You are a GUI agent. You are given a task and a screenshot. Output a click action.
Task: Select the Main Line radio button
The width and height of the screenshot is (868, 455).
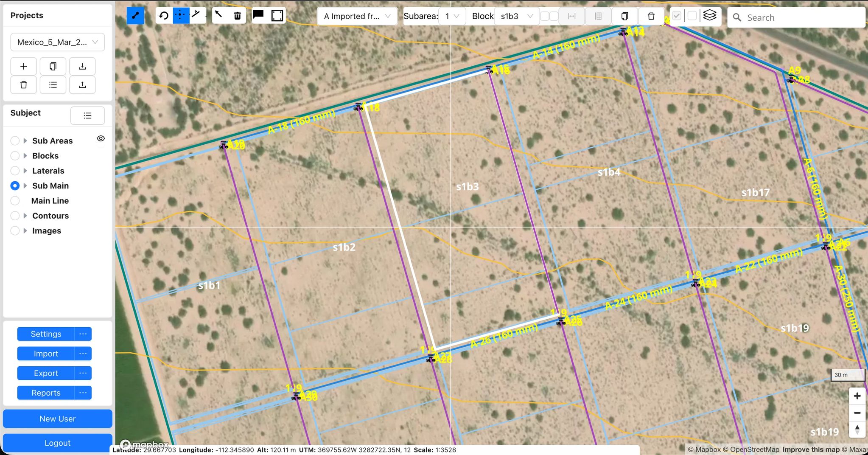point(15,201)
